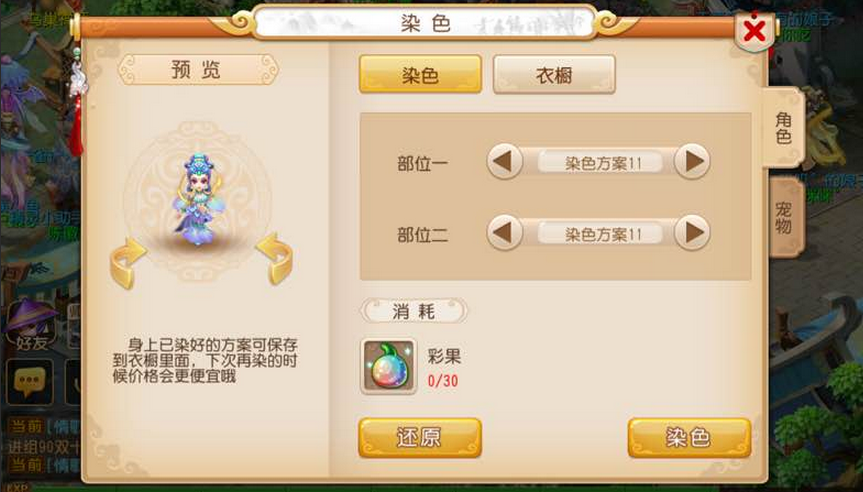Click the 预览 preview header label
863x492 pixels.
pos(197,70)
